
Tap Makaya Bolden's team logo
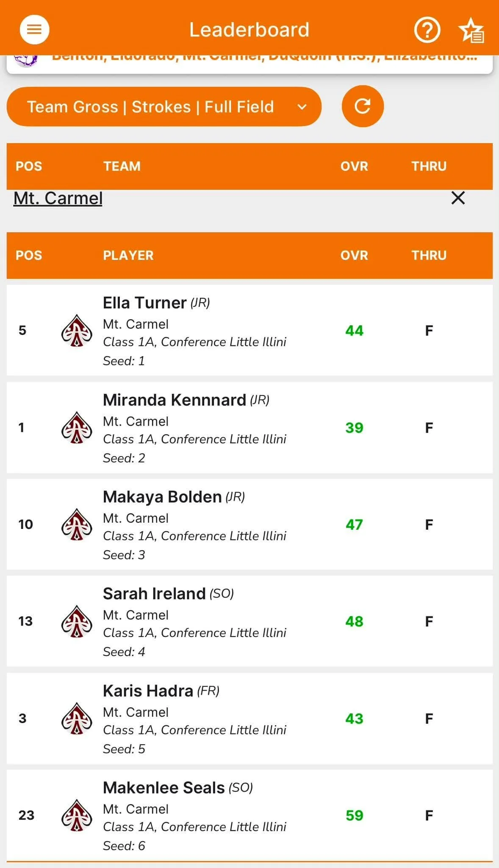pyautogui.click(x=77, y=524)
